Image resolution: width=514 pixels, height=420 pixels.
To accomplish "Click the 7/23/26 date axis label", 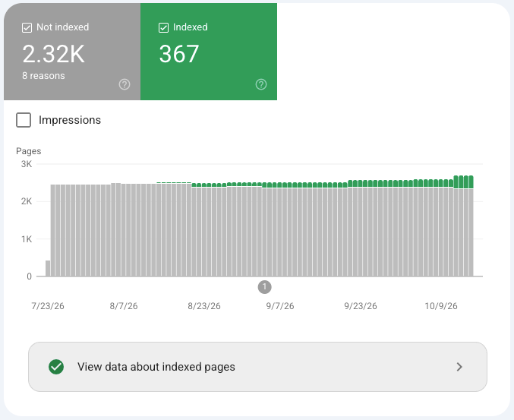I will [x=48, y=306].
